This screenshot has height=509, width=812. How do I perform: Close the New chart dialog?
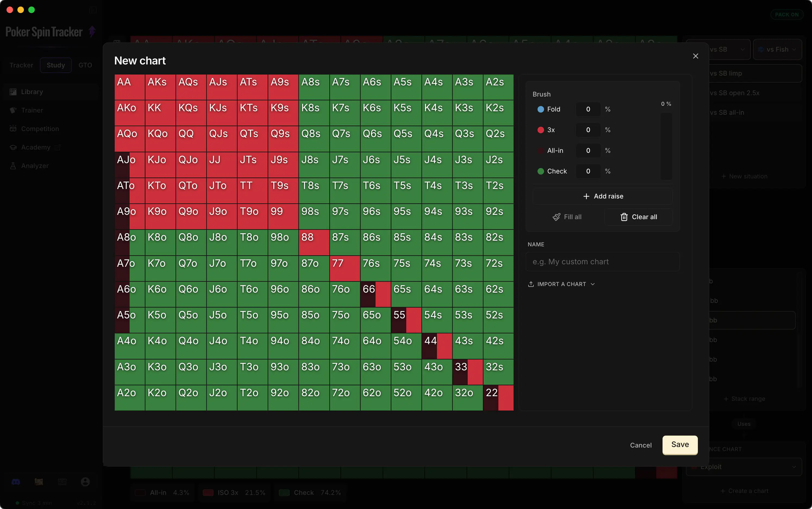[695, 56]
